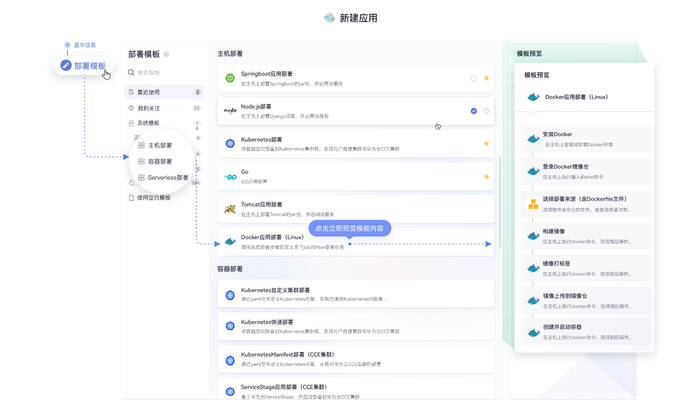Toggle the gold star on Go card
Screen dimensions: 700x410
[487, 177]
